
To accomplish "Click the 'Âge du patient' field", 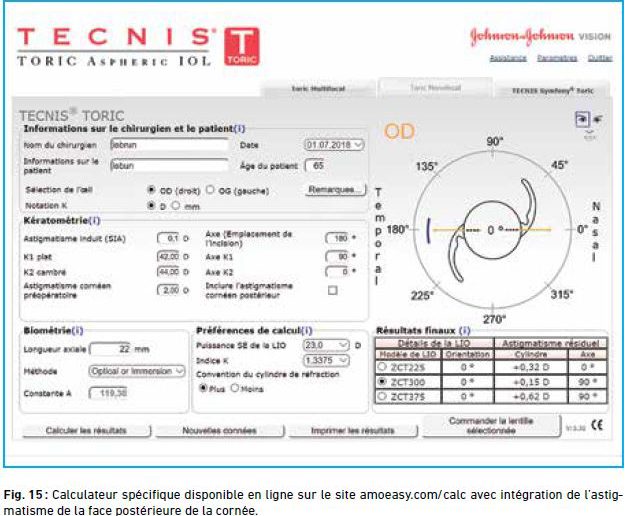I will point(316,165).
